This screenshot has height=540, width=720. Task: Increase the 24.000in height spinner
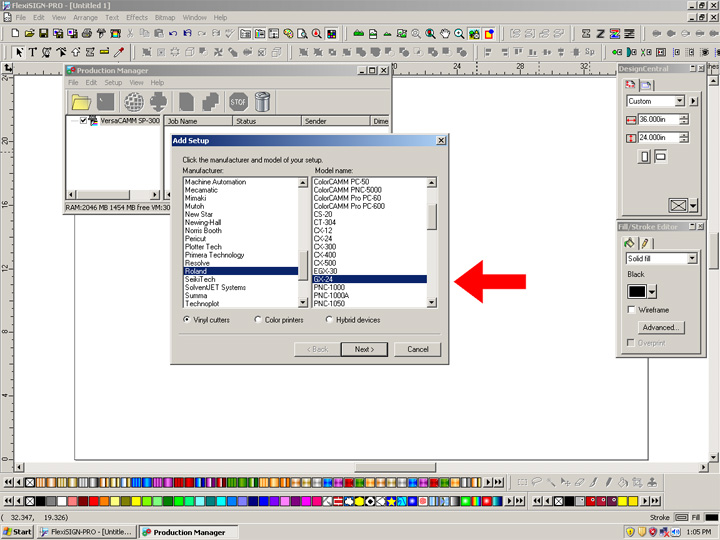(684, 135)
